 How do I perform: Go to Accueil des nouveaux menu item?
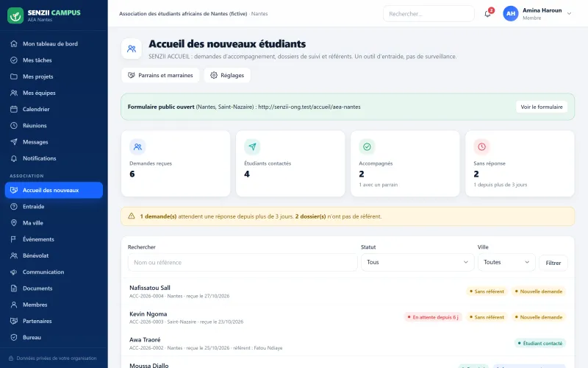coord(54,190)
